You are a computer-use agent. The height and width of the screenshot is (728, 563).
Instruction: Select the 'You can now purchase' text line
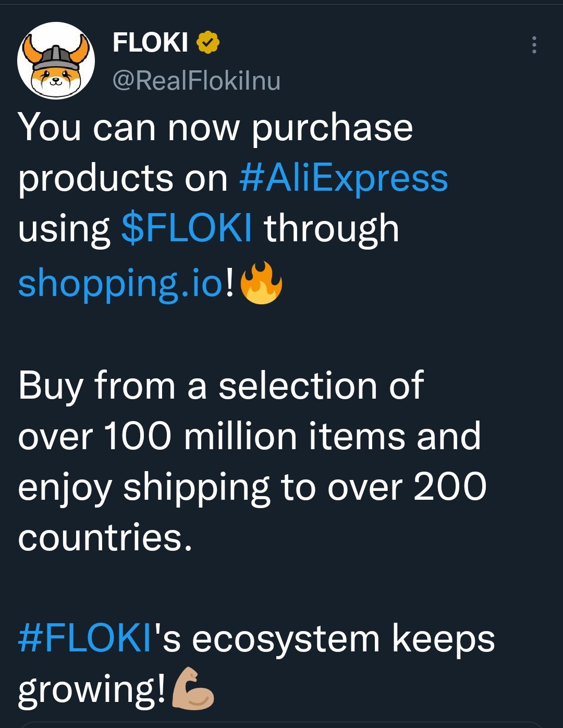tap(216, 128)
